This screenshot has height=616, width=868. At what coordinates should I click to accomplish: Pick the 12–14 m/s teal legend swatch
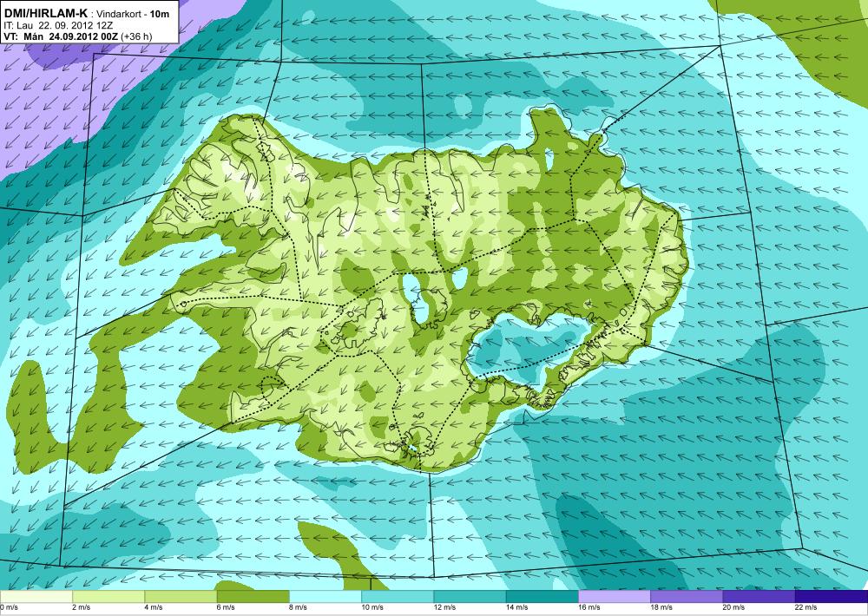click(470, 597)
